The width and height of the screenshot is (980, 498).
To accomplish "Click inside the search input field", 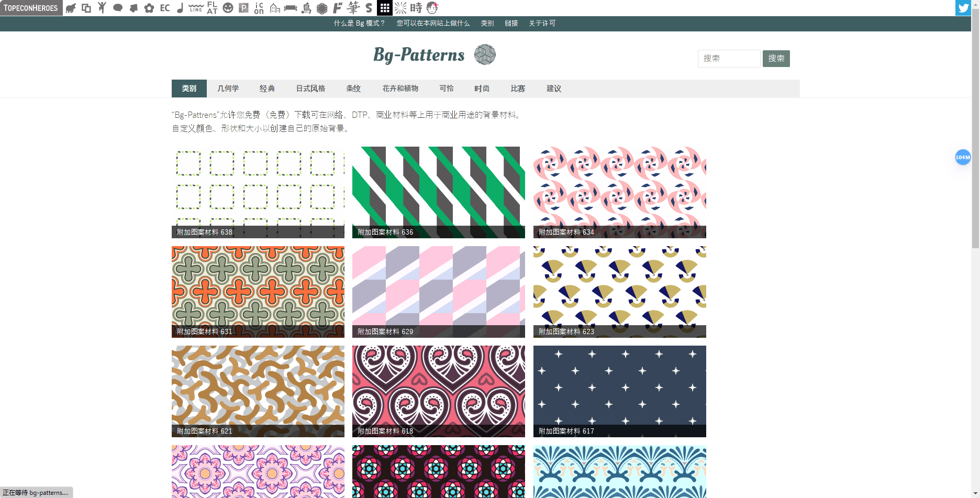I will (729, 58).
